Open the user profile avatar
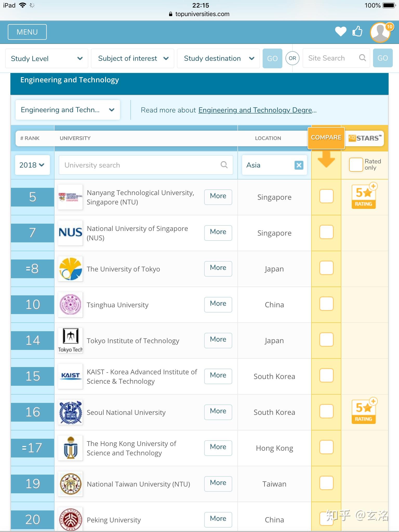 381,32
